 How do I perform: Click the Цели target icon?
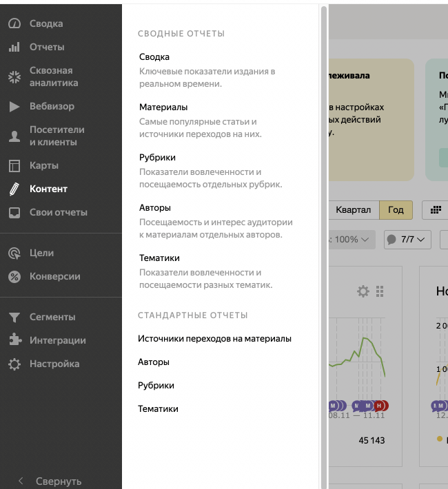(14, 253)
